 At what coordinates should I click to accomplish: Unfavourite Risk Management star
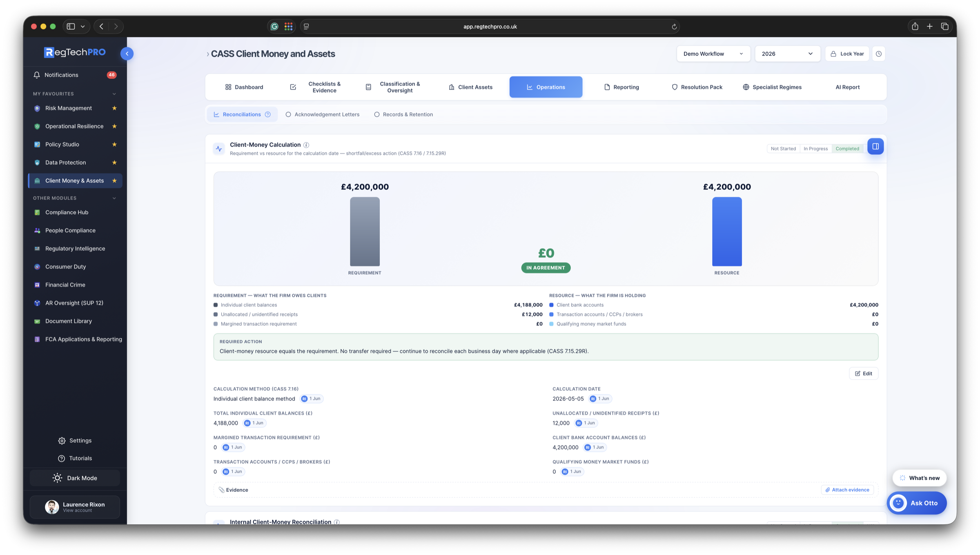coord(114,108)
